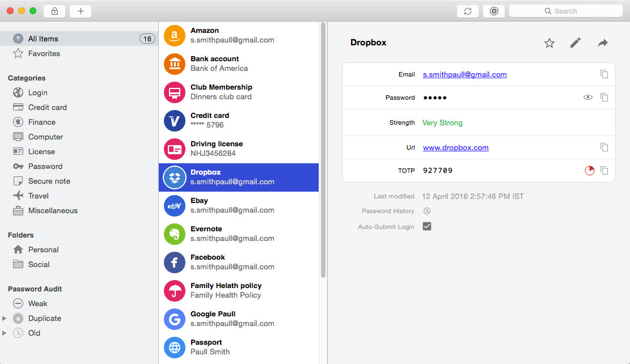Viewport: 630px width, 364px height.
Task: Expand the Old audit disclosure triangle
Action: point(5,333)
